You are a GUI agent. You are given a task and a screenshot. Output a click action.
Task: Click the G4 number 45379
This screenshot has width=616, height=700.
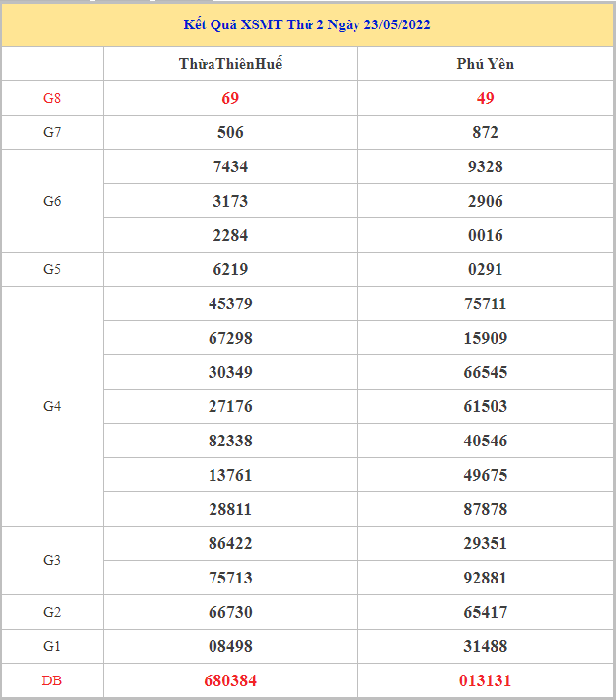point(230,303)
